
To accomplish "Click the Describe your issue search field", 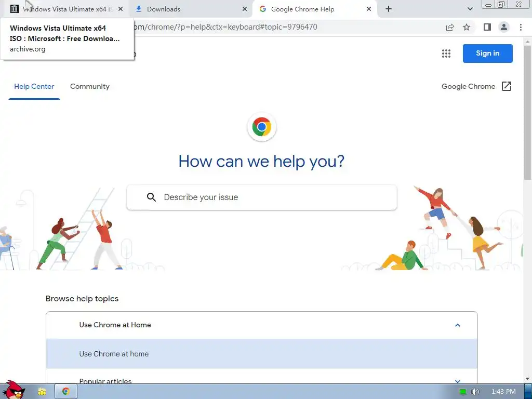I will pos(262,197).
